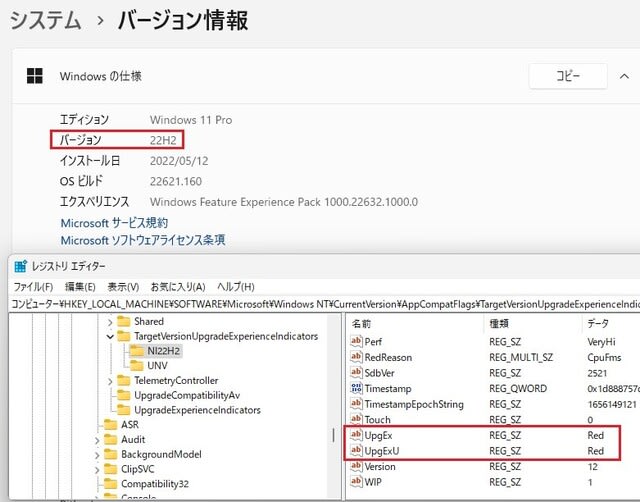The width and height of the screenshot is (640, 502).
Task: Select the Shared folder icon
Action: point(124,322)
